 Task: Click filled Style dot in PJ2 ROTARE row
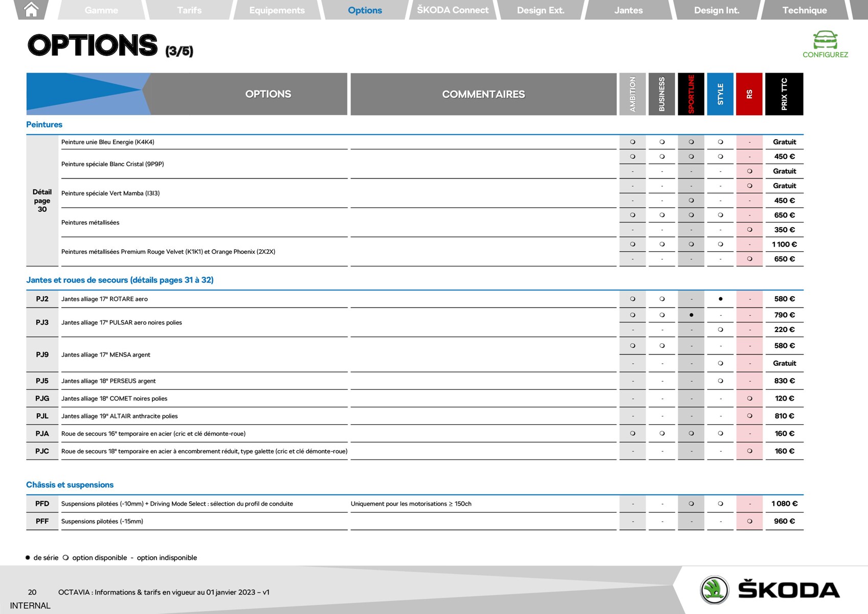(x=720, y=299)
